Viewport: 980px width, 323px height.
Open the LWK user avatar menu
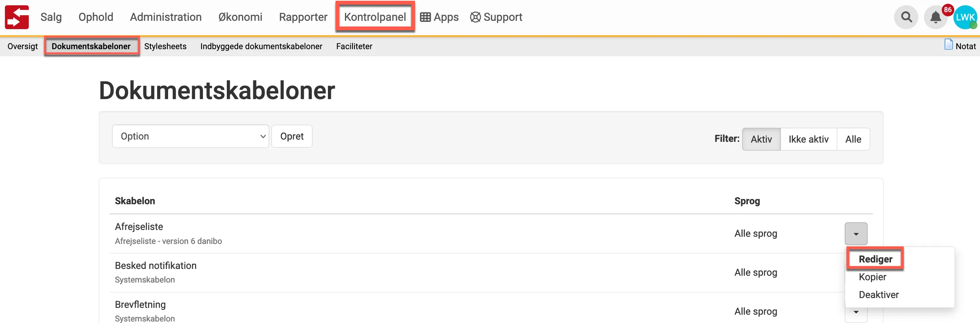[x=965, y=17]
